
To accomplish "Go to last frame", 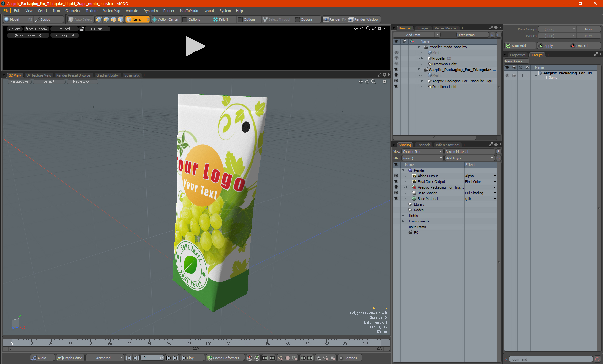I will [x=176, y=358].
